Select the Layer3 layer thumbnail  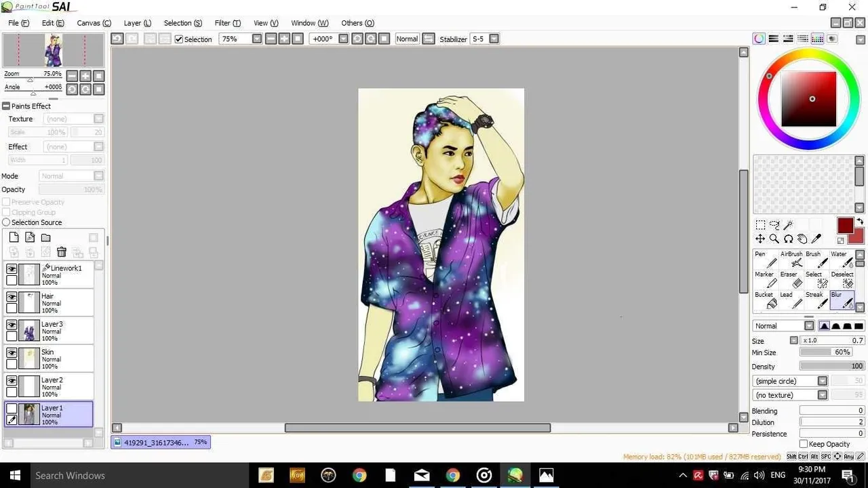pyautogui.click(x=29, y=331)
